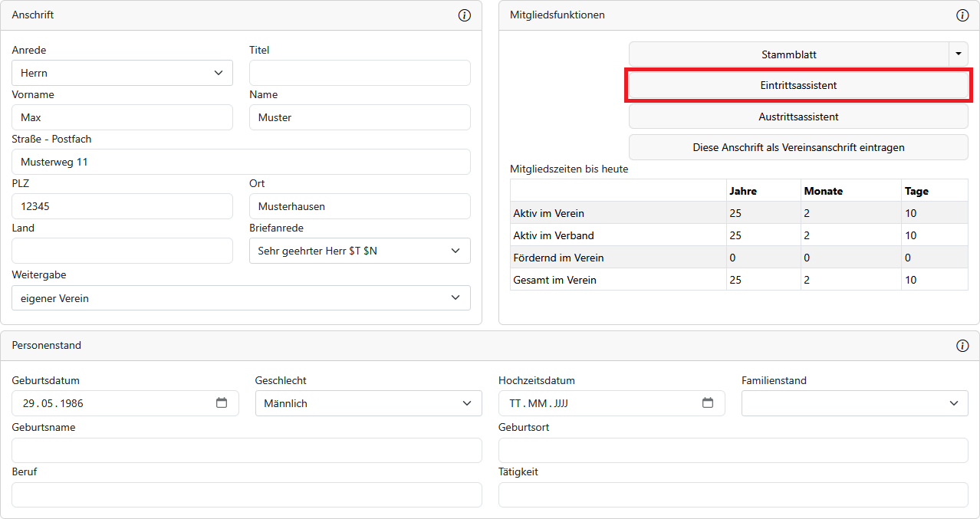Expand the Stammblatt split-button arrow
980x519 pixels.
pos(959,54)
